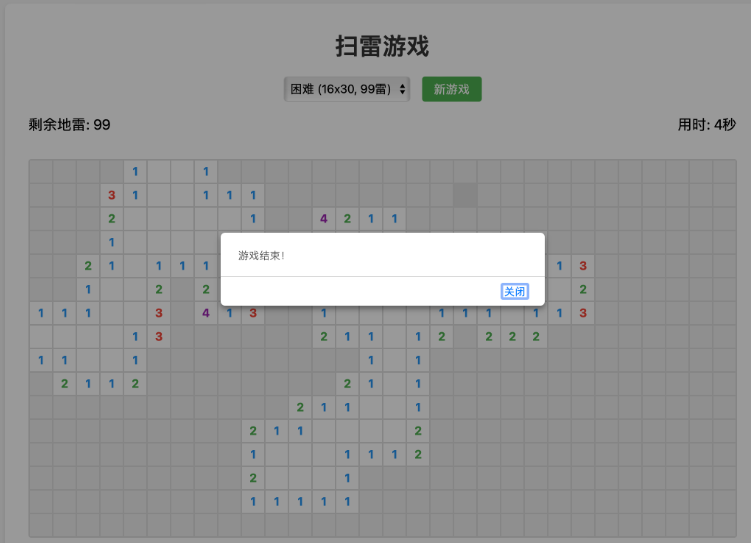Click the 扫雷游戏 page title
This screenshot has width=751, height=543.
click(382, 46)
